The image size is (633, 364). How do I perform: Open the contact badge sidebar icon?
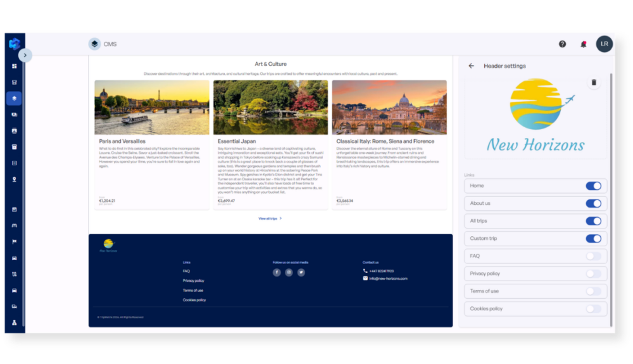coord(14,131)
